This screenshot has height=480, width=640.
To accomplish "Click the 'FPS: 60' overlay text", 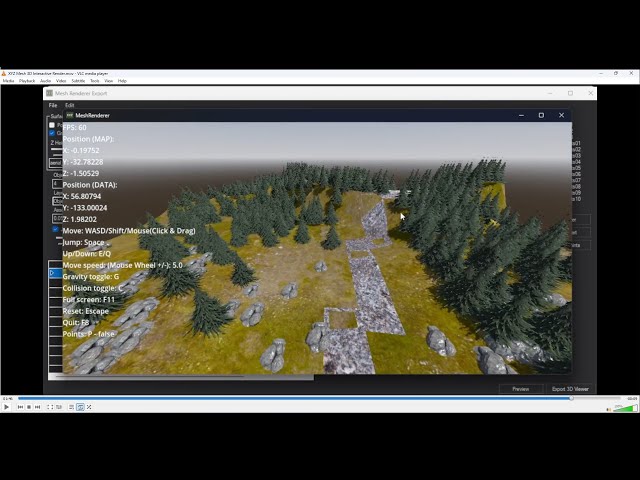I will pyautogui.click(x=74, y=127).
